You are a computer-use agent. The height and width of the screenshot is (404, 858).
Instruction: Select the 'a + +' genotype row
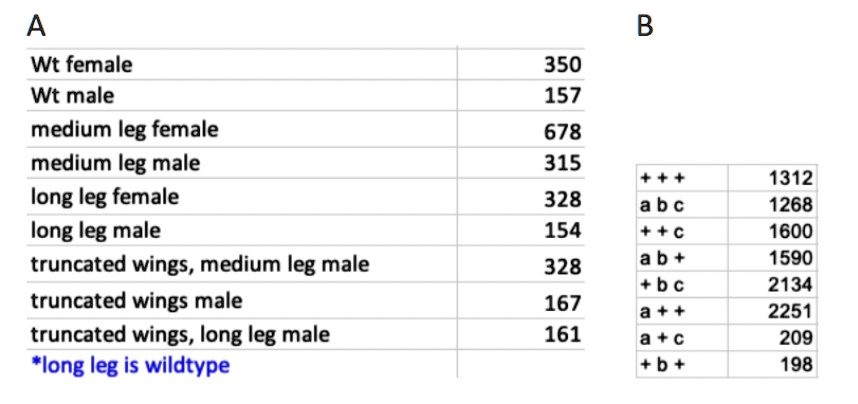coord(656,311)
